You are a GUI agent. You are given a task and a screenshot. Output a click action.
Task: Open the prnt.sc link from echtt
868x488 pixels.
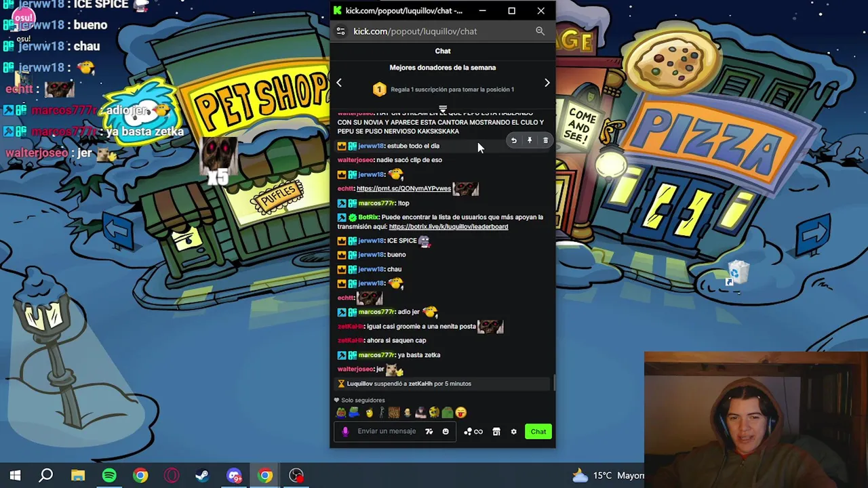[403, 188]
